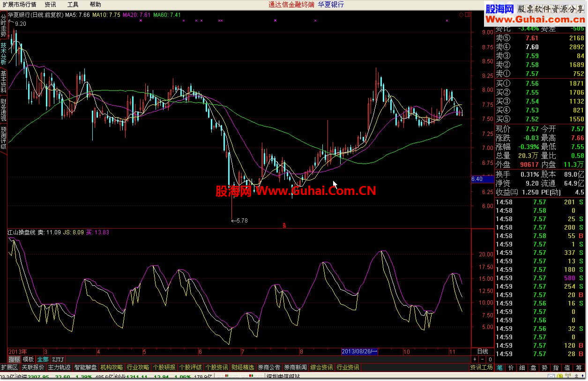This screenshot has width=588, height=381.
Task: Click the diamond icon above the chart
Action: click(x=461, y=15)
